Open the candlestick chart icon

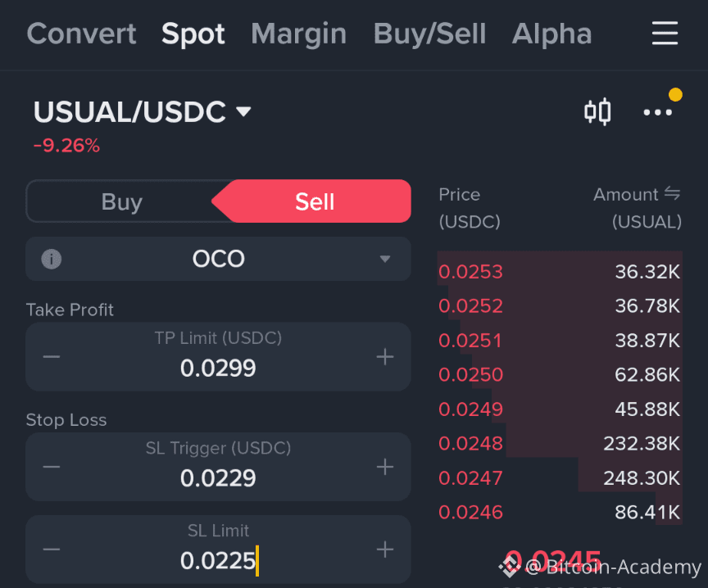(597, 111)
